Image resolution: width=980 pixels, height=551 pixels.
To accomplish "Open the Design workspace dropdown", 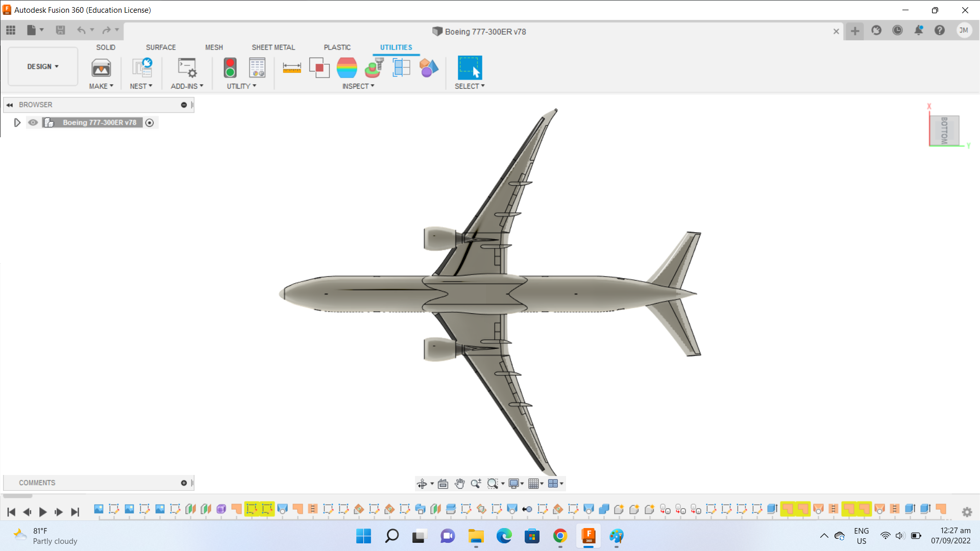I will [43, 67].
